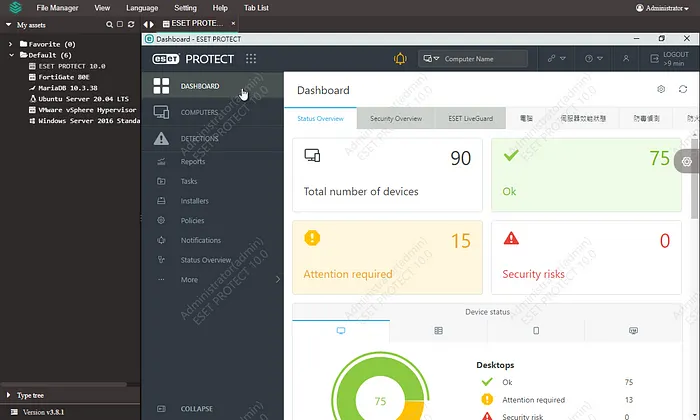Refresh the assets tree
Image resolution: width=700 pixels, height=420 pixels.
click(131, 24)
